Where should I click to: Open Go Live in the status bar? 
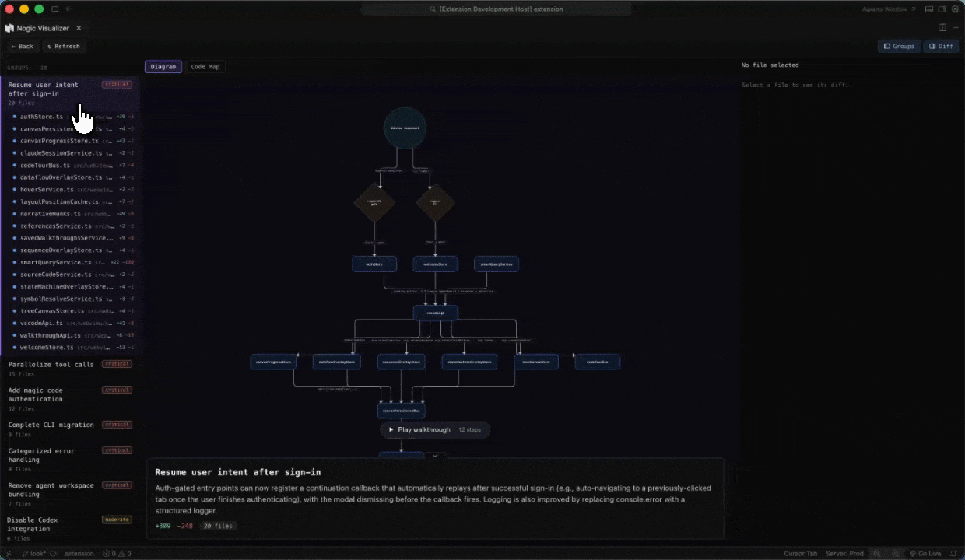(x=925, y=554)
